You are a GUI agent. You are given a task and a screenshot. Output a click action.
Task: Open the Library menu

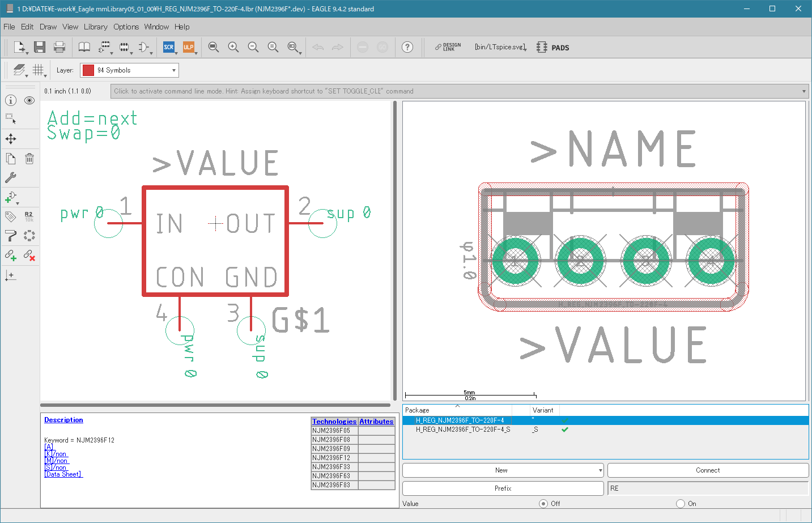(96, 27)
